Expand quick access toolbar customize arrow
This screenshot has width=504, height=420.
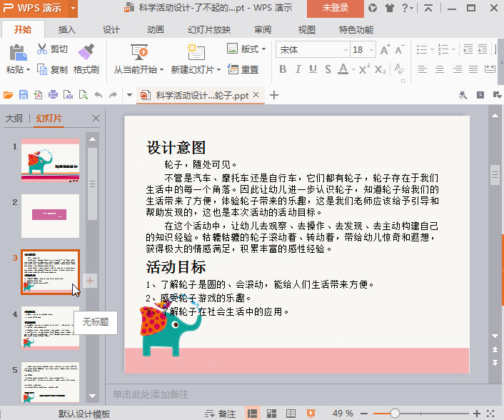point(129,95)
